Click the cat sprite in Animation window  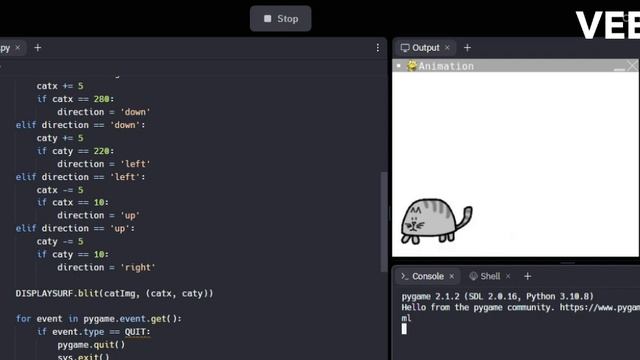pos(436,221)
